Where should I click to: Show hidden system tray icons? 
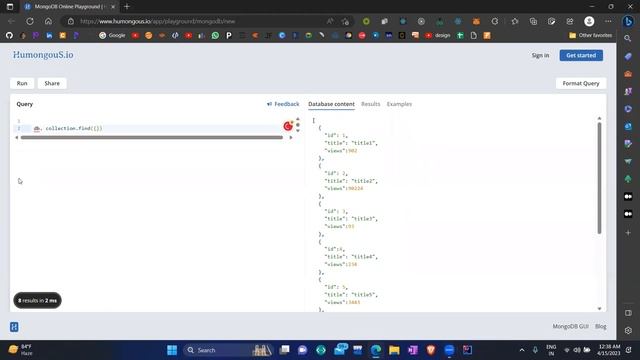click(522, 350)
